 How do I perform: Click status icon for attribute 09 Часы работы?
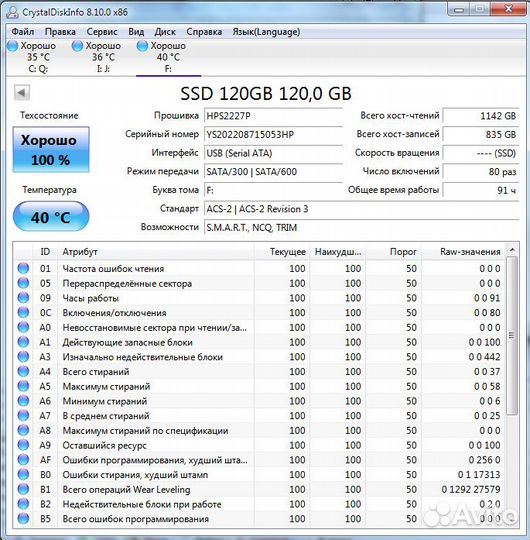[23, 298]
